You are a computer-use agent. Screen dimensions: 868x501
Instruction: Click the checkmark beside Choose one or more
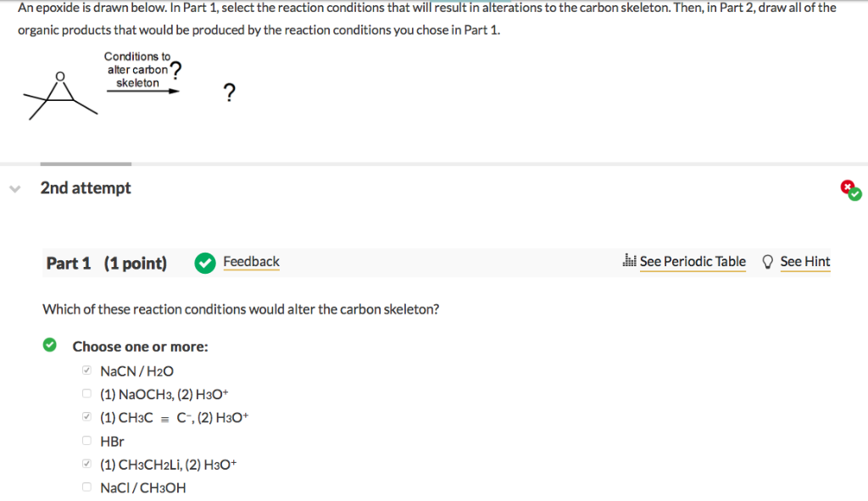click(48, 344)
